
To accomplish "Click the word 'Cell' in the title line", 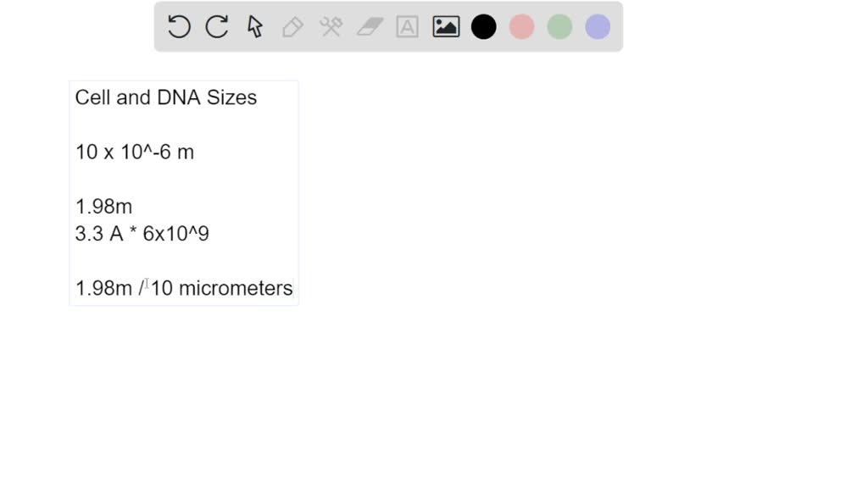I will click(92, 97).
